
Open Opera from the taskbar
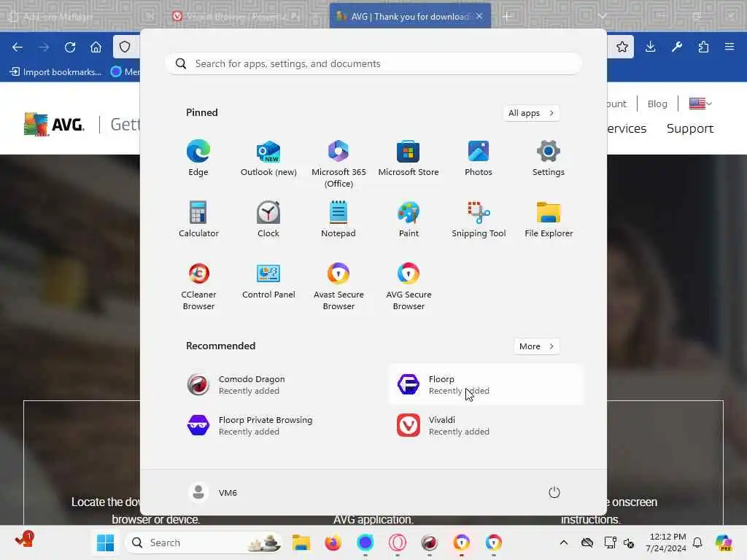(398, 542)
